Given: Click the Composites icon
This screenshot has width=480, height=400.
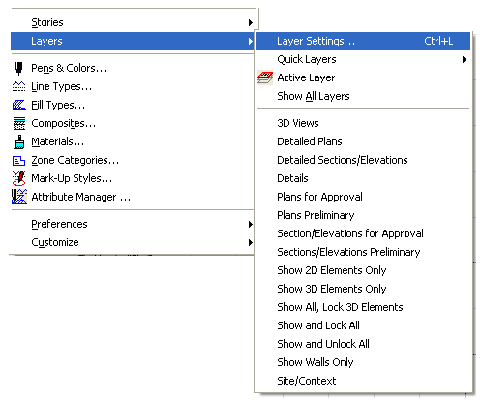Looking at the screenshot, I should click(19, 123).
